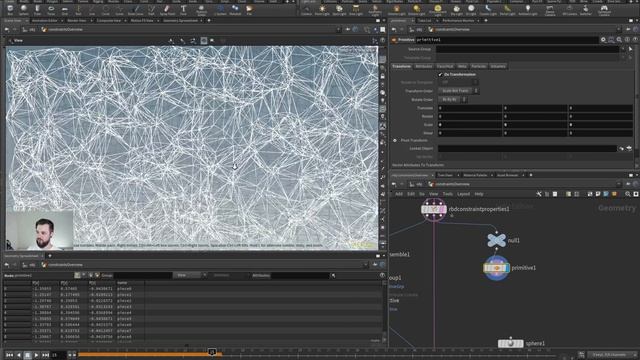Viewport: 640px width, 360px height.
Task: Open the scene view path dropdown arrow
Action: pyautogui.click(x=338, y=29)
